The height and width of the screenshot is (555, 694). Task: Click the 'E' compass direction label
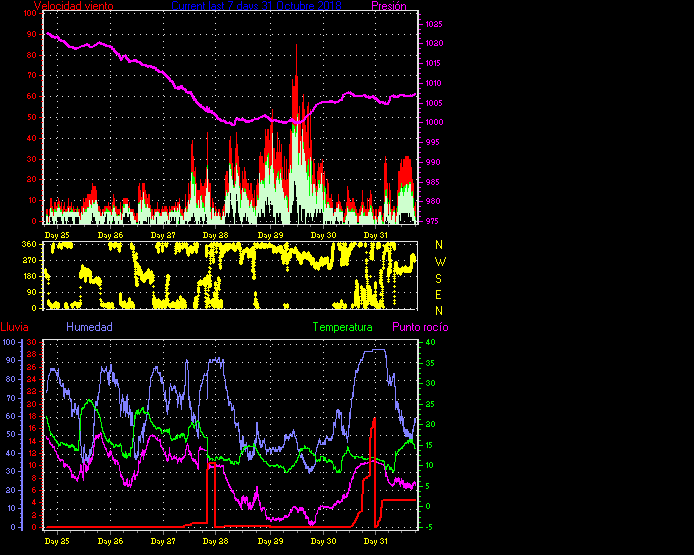[438, 295]
